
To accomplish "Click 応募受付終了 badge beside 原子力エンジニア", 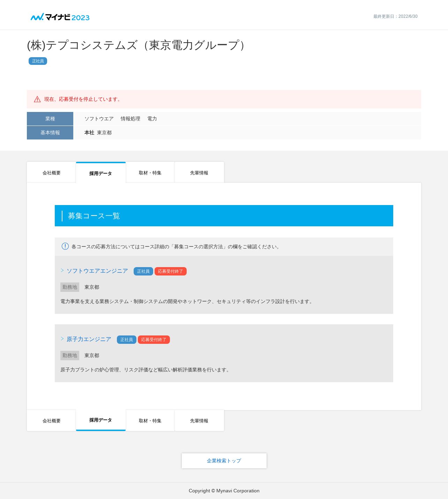I will [x=154, y=340].
